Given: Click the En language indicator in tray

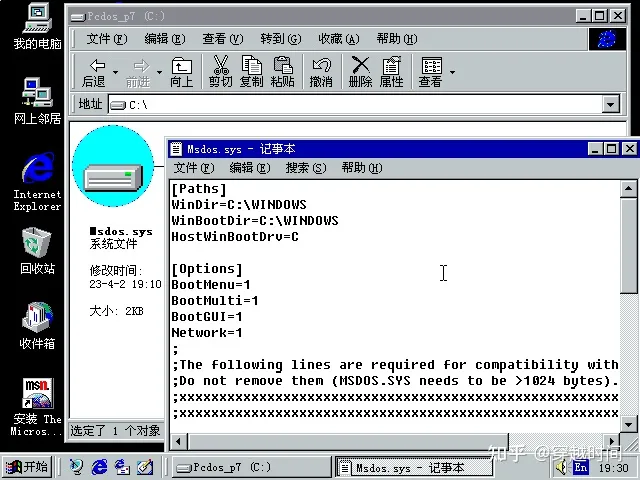Looking at the screenshot, I should pyautogui.click(x=581, y=467).
